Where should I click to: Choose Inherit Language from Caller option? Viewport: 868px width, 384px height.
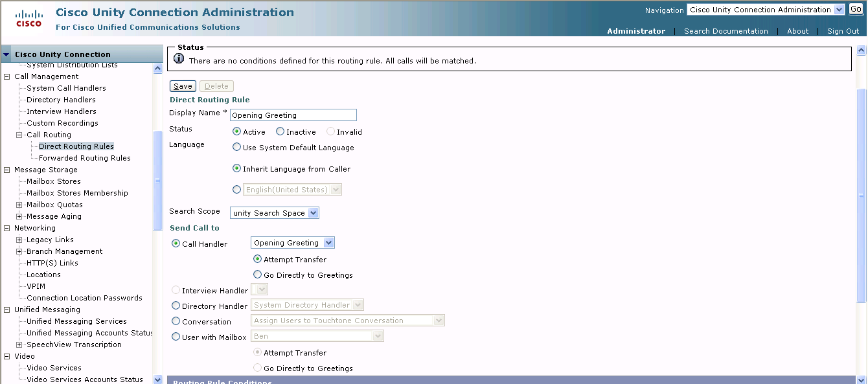(x=236, y=168)
